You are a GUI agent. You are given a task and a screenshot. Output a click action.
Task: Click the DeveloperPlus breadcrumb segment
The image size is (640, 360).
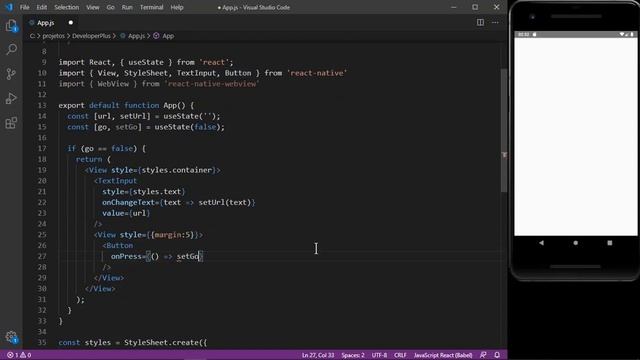[x=91, y=36]
